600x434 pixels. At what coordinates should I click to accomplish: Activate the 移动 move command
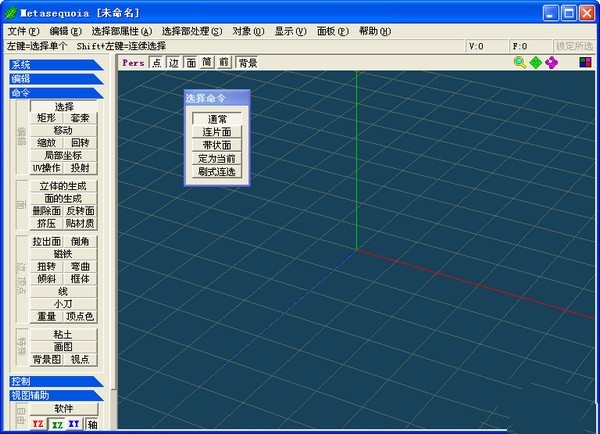pyautogui.click(x=64, y=131)
